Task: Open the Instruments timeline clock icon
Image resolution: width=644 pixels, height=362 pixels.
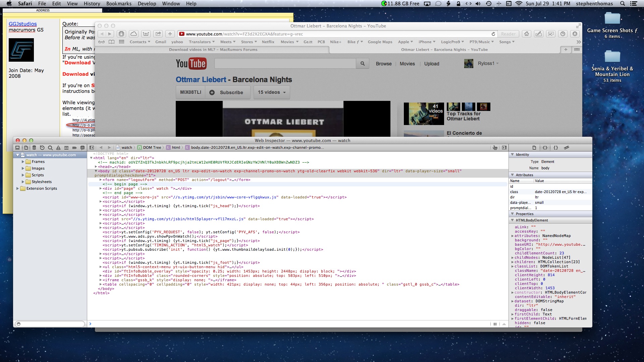Action: (x=42, y=147)
